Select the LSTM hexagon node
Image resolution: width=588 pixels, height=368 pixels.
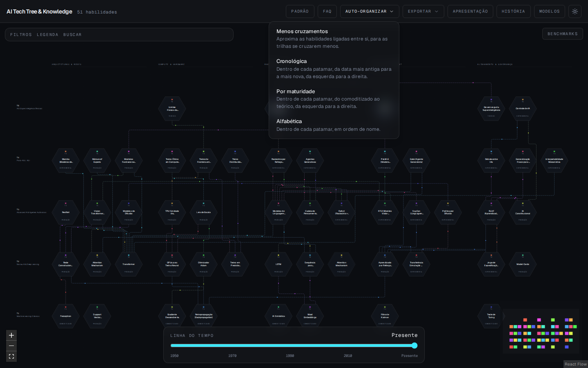[278, 265]
